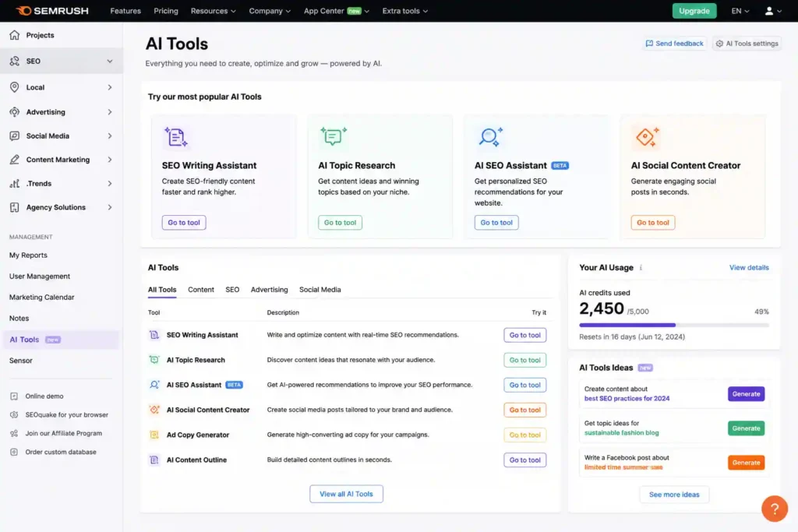The height and width of the screenshot is (532, 798).
Task: Click the AI SEO Assistant card icon
Action: [x=490, y=137]
